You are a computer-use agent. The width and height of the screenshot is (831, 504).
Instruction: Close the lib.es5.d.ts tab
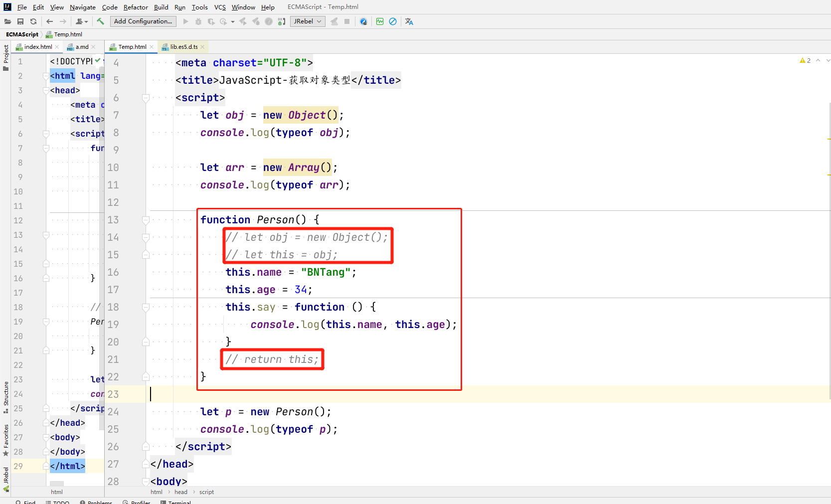click(202, 47)
